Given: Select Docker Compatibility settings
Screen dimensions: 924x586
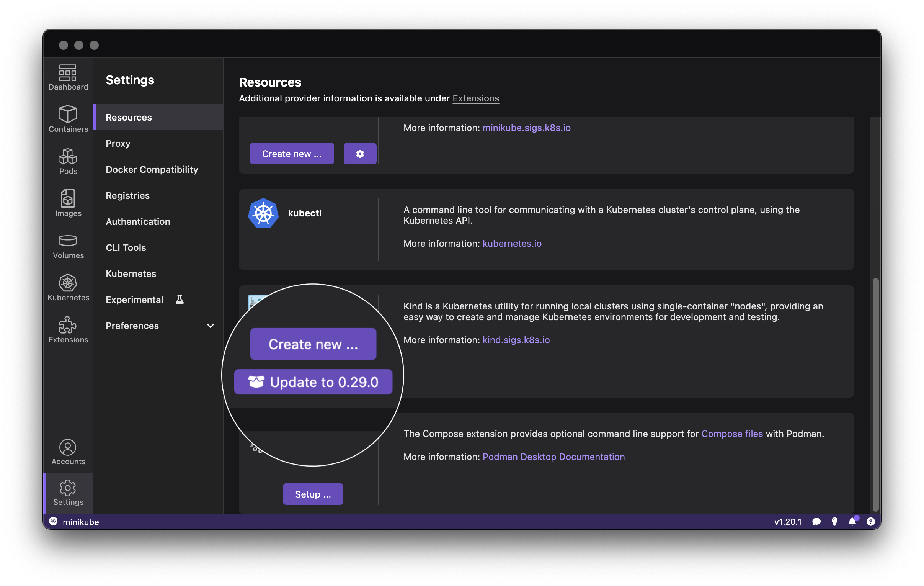Looking at the screenshot, I should (152, 169).
